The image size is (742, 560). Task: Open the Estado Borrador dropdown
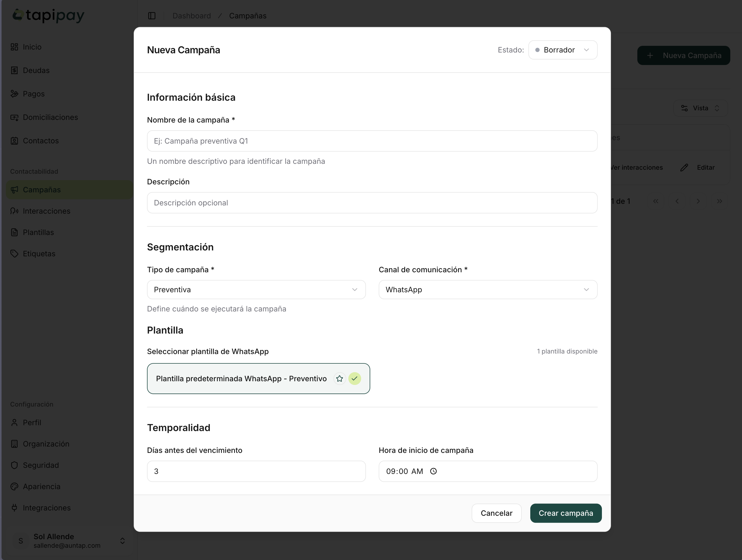[562, 50]
